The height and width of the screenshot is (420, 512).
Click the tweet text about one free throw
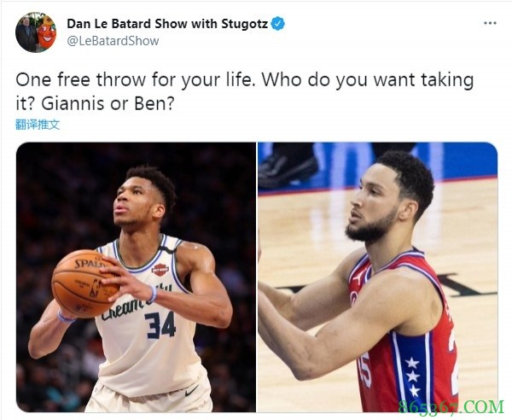(245, 92)
